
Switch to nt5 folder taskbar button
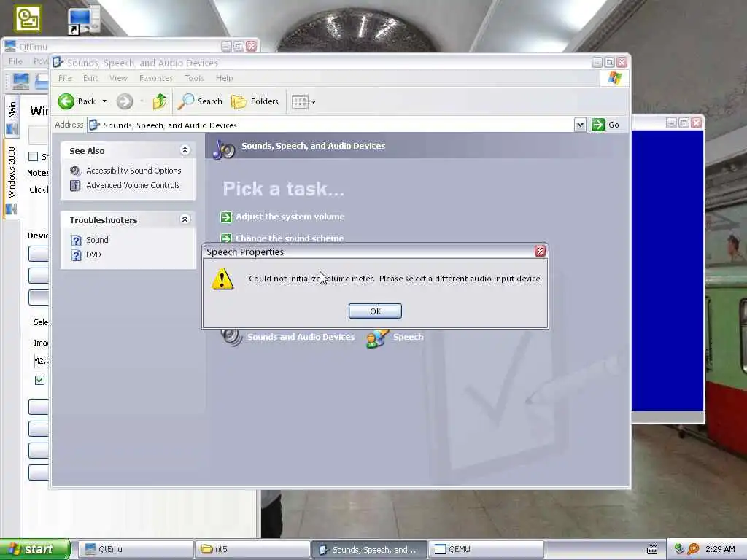click(252, 549)
